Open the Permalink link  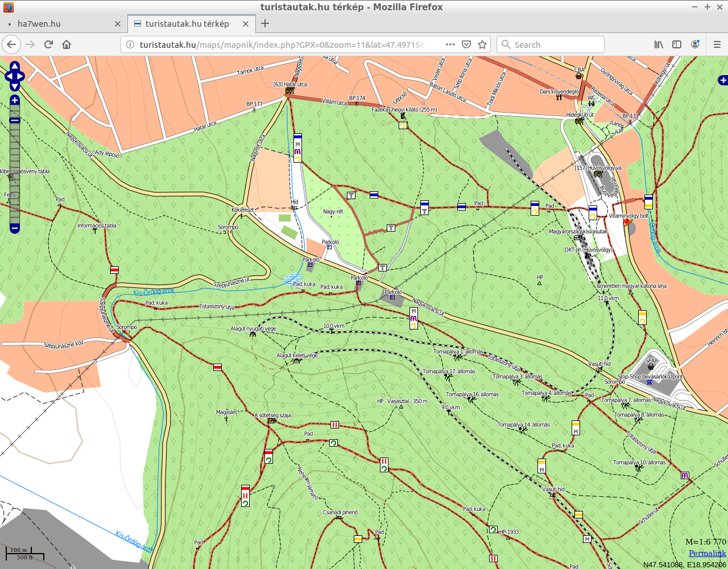pos(707,553)
